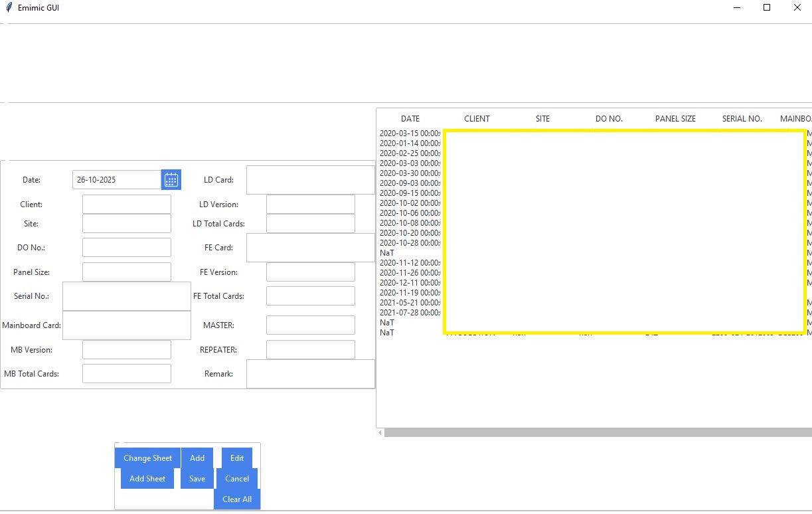Click the CLIENT column header
Image resolution: width=812 pixels, height=514 pixels.
477,119
